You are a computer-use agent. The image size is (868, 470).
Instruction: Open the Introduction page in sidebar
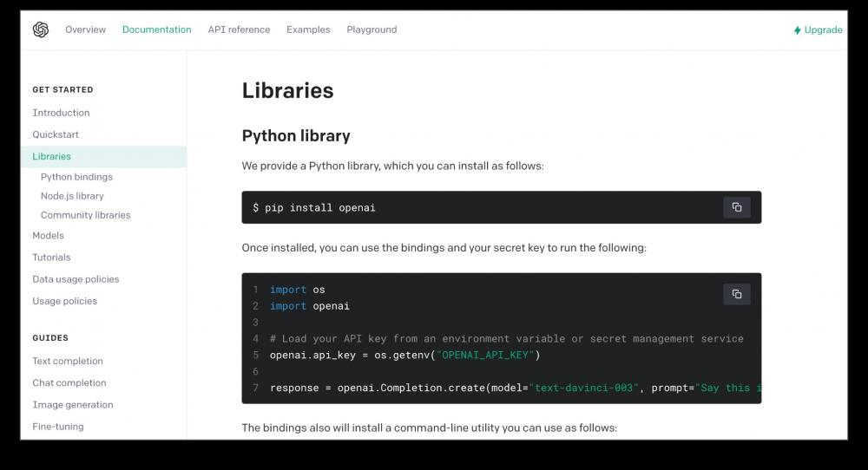pos(61,113)
